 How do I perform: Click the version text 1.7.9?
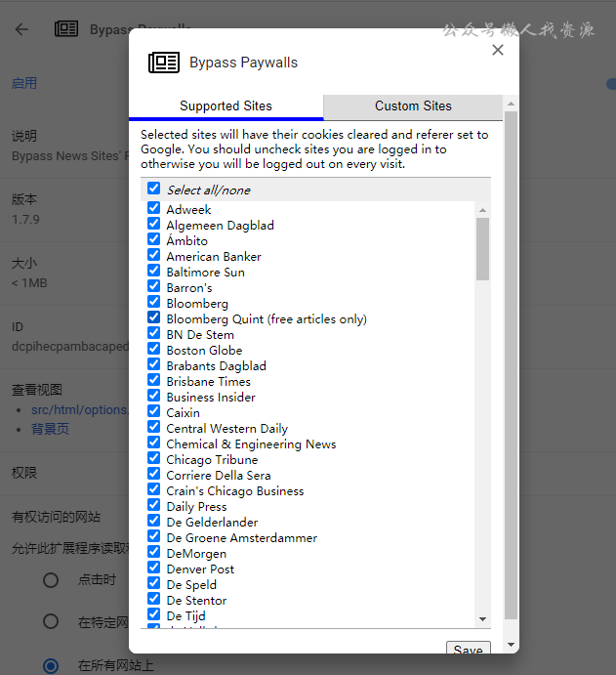point(25,220)
